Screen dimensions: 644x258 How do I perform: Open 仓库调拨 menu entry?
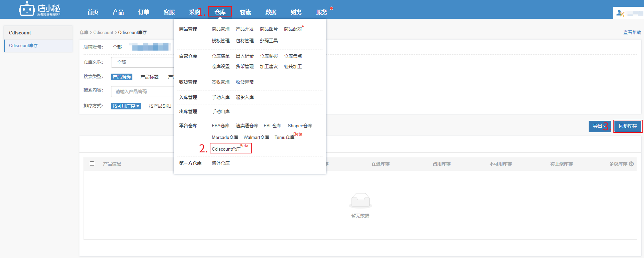[x=269, y=56]
